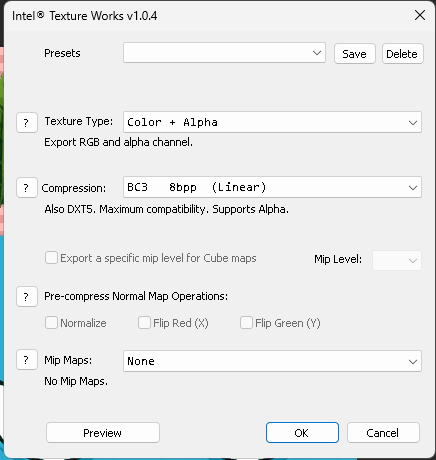Screen dimensions: 436x460
Task: Save the current preset
Action: [355, 54]
